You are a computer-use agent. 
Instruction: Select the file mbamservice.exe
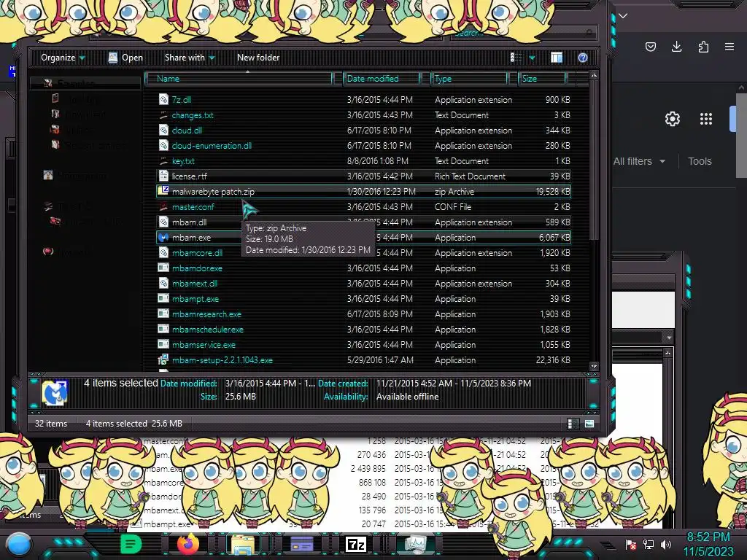(204, 345)
